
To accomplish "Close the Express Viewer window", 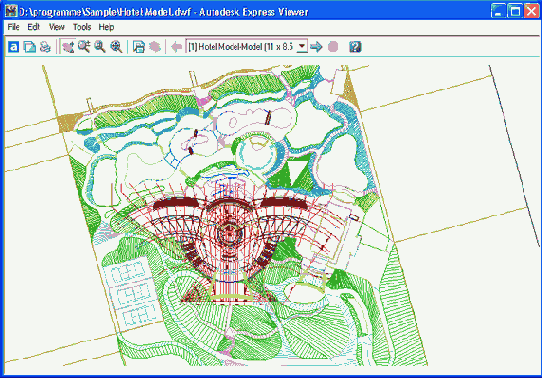I will 531,11.
